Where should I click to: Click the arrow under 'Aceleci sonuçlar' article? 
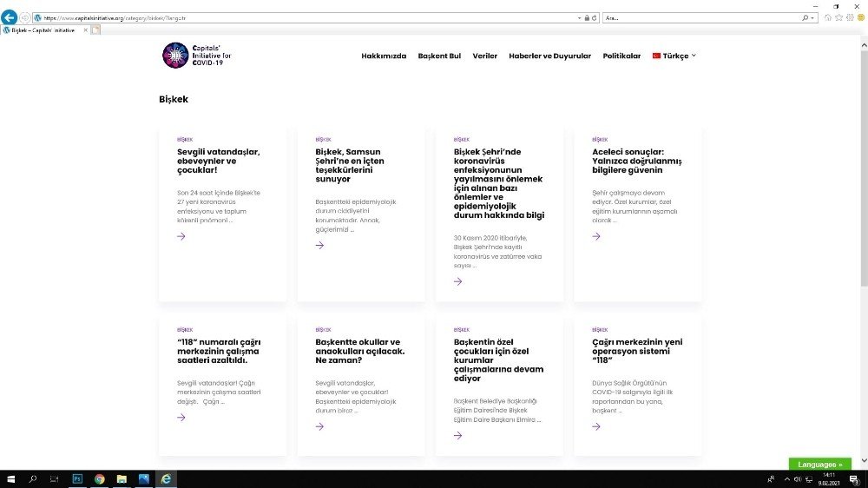click(596, 236)
